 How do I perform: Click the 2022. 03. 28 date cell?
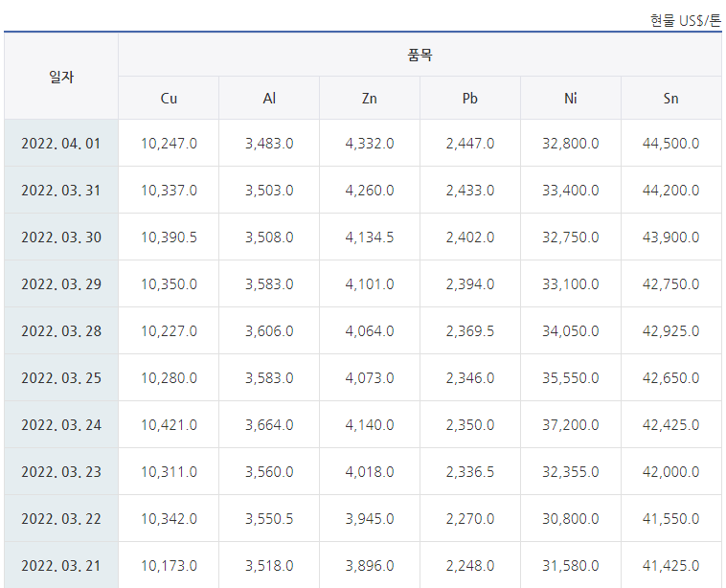click(61, 331)
